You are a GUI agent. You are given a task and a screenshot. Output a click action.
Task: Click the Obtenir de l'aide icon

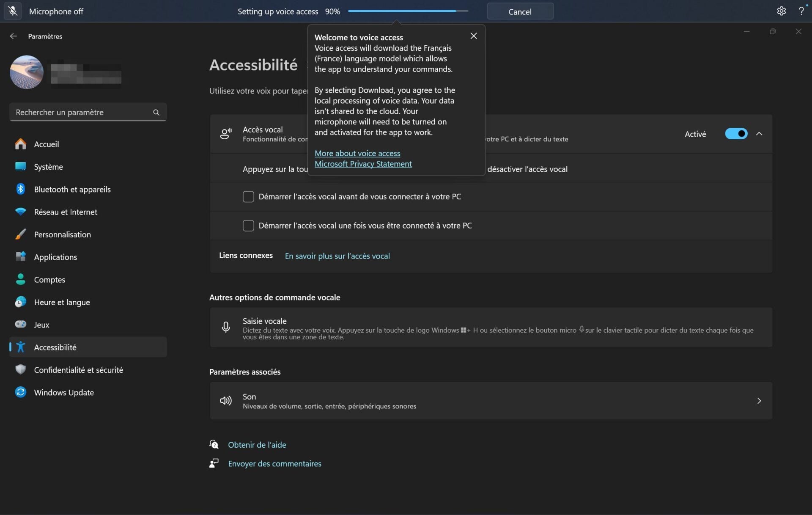coord(214,444)
